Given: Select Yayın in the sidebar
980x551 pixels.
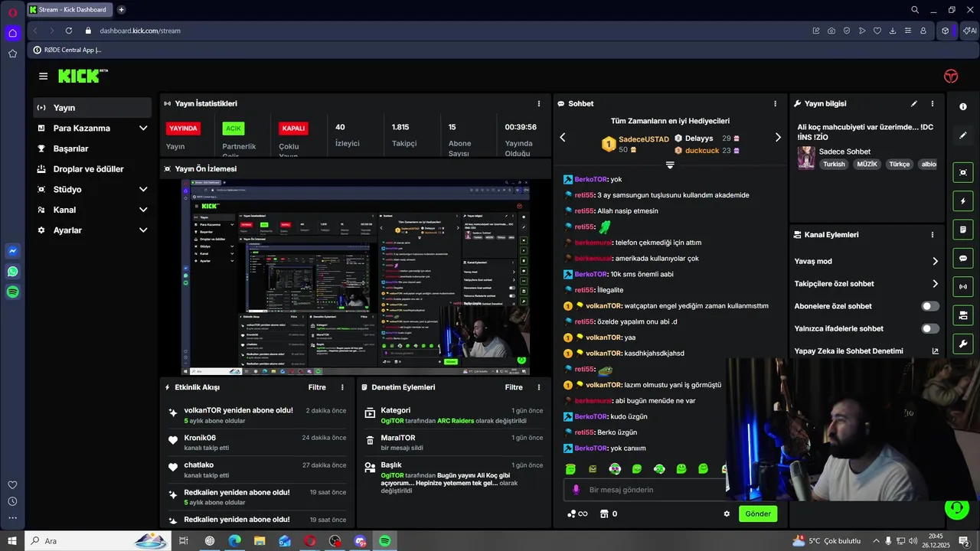Looking at the screenshot, I should [93, 108].
